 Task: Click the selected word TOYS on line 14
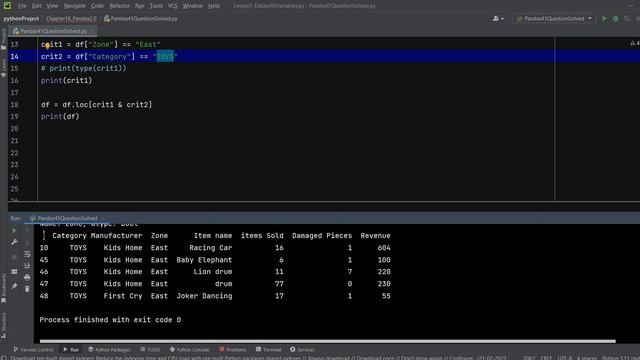(x=165, y=56)
